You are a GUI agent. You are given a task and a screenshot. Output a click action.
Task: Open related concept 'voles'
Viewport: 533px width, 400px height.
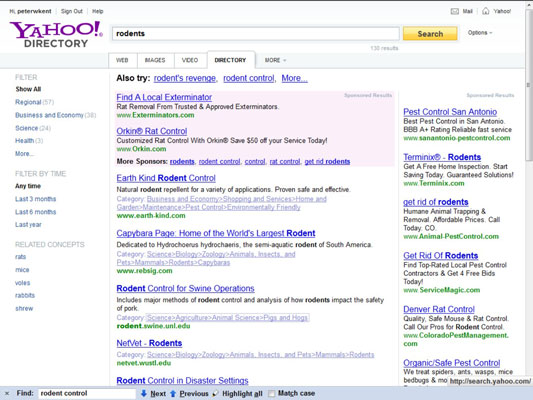tap(22, 283)
